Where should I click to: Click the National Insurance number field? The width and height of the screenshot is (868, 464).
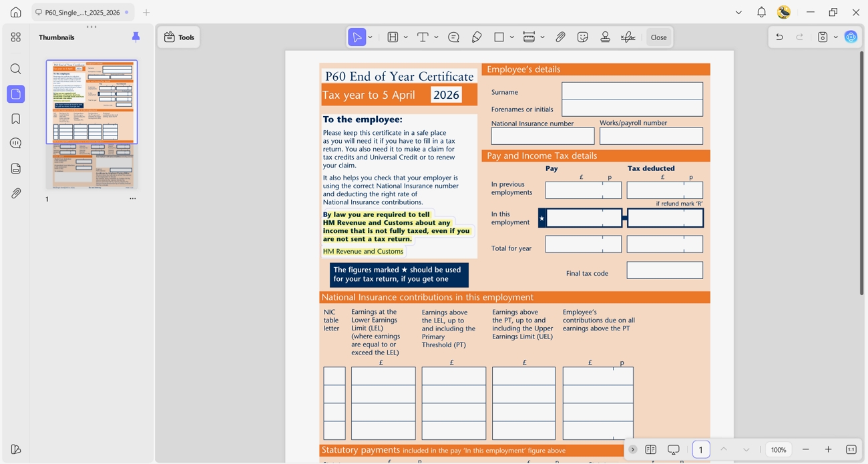click(543, 136)
